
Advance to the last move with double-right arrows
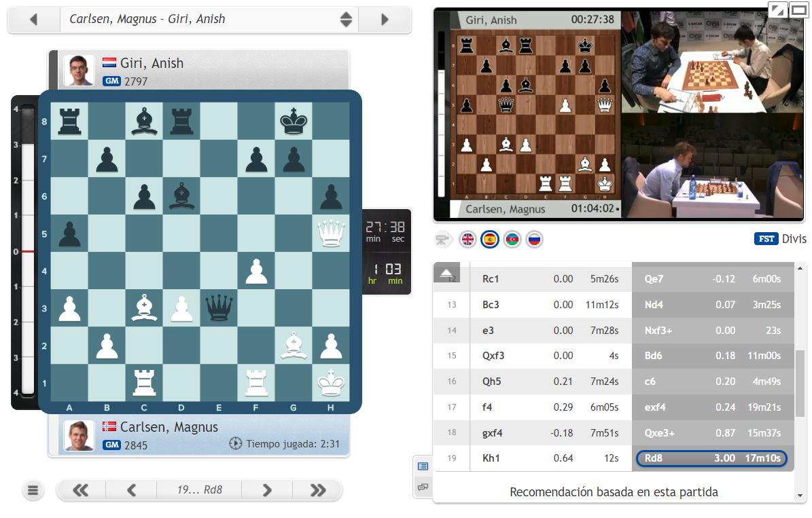point(317,489)
